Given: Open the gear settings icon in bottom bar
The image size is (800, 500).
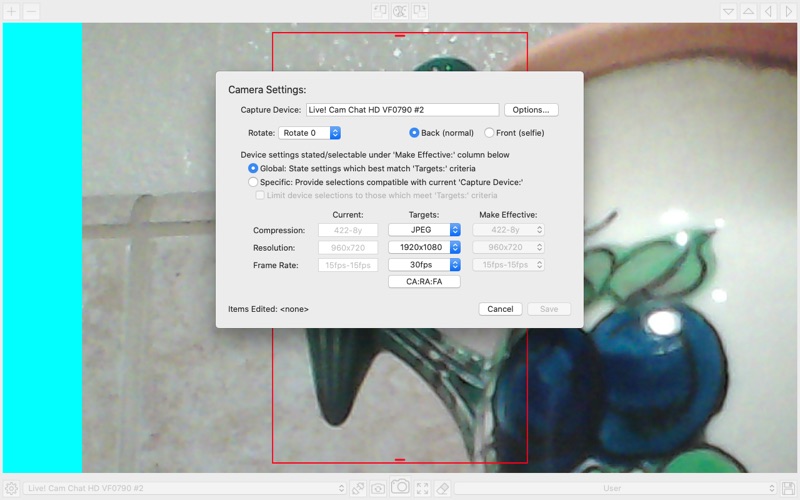Looking at the screenshot, I should click(x=11, y=488).
